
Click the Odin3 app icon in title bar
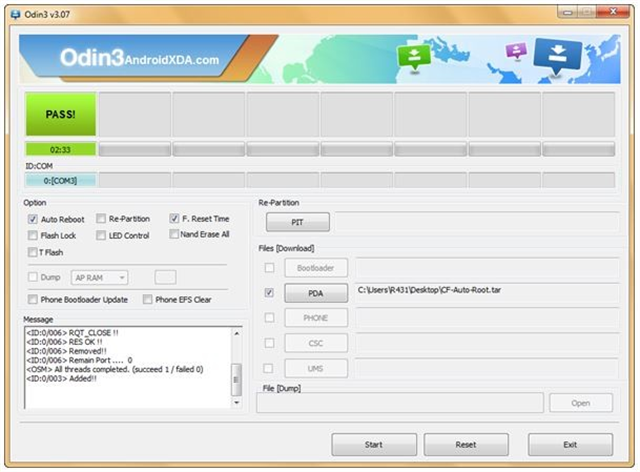16,15
